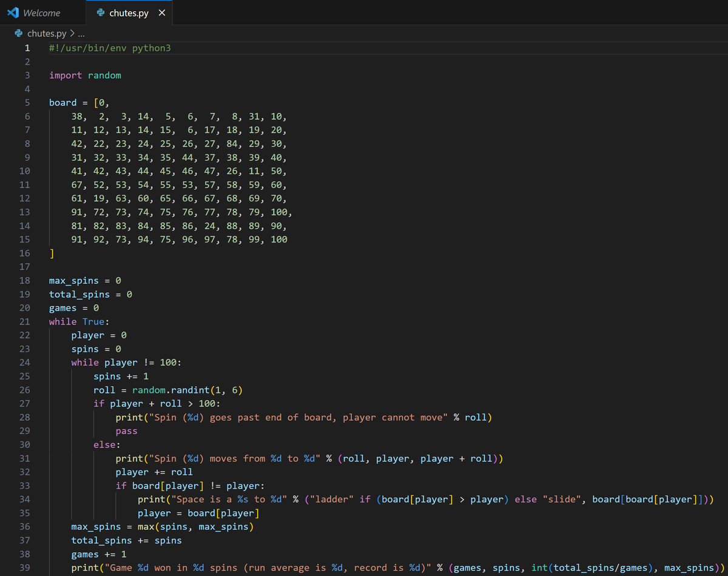Click 'while player != 100:' line
Viewport: 728px width, 576px height.
click(126, 363)
